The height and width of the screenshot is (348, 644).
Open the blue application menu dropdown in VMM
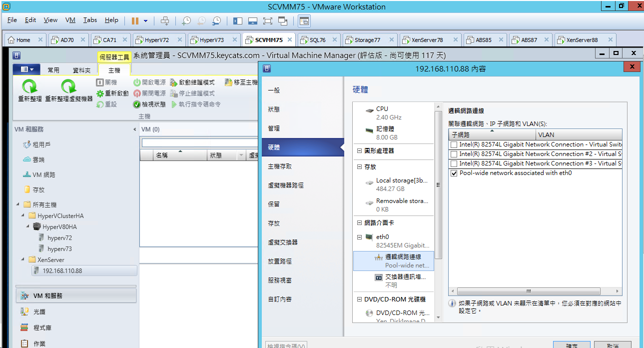(26, 70)
